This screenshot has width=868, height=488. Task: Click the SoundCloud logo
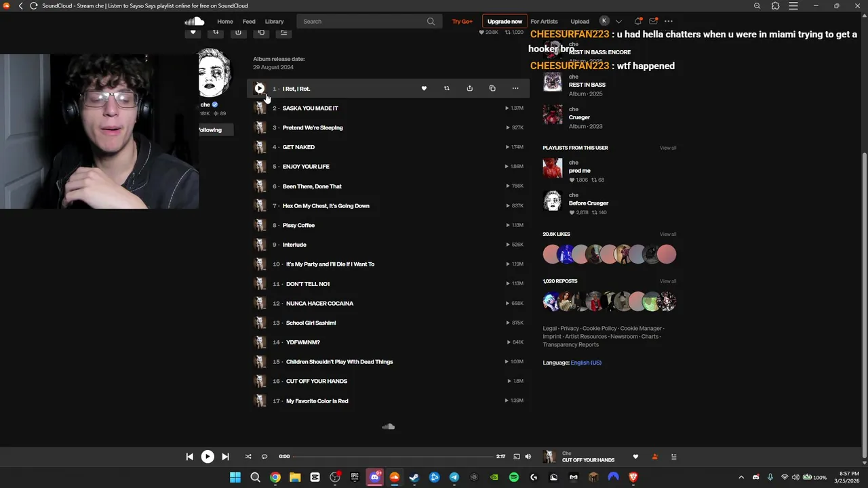pyautogui.click(x=195, y=21)
